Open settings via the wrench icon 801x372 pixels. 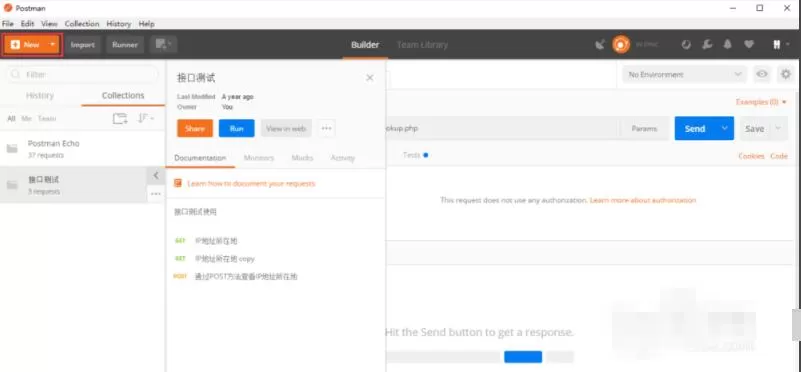point(707,45)
